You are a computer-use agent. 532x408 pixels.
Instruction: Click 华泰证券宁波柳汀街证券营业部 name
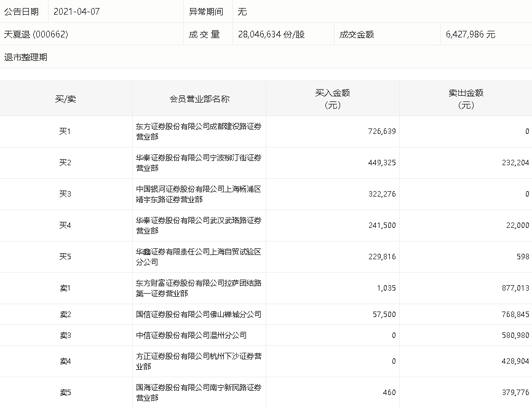(x=199, y=163)
